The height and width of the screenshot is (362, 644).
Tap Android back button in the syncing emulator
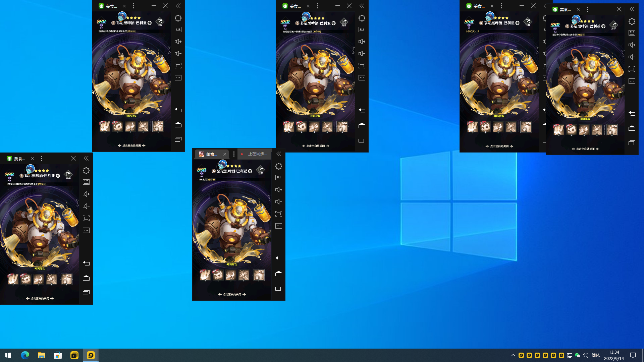(279, 259)
